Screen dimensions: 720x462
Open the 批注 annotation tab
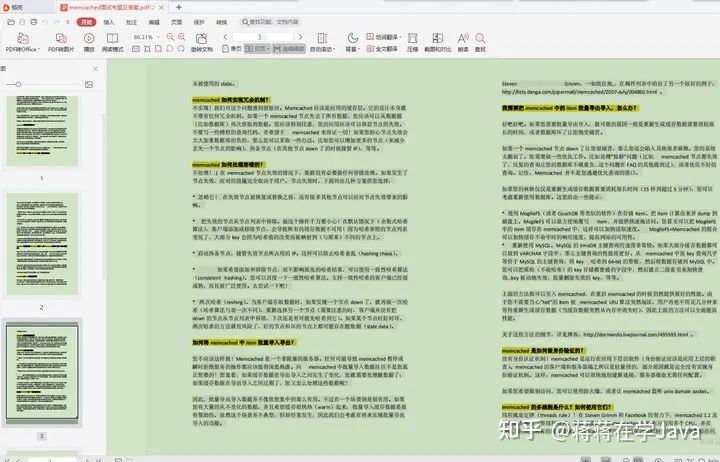[131, 22]
